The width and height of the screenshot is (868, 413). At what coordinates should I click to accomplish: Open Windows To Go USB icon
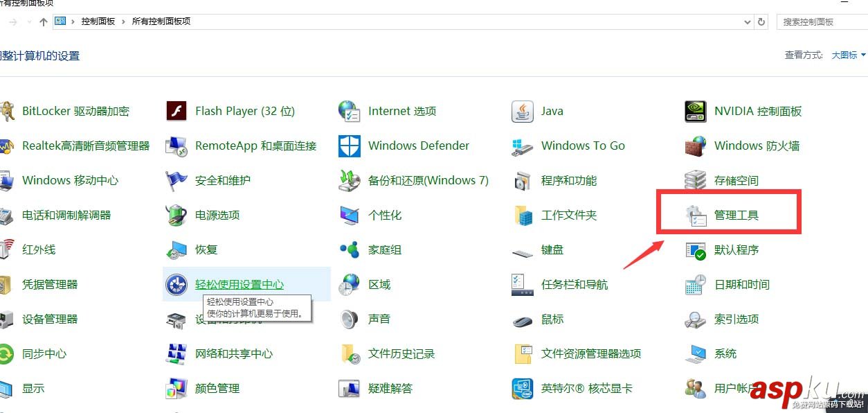[523, 146]
